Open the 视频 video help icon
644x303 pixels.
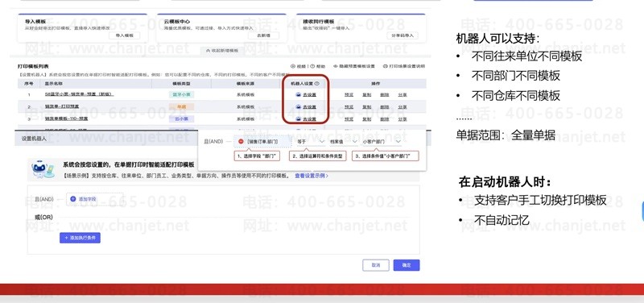pyautogui.click(x=293, y=66)
